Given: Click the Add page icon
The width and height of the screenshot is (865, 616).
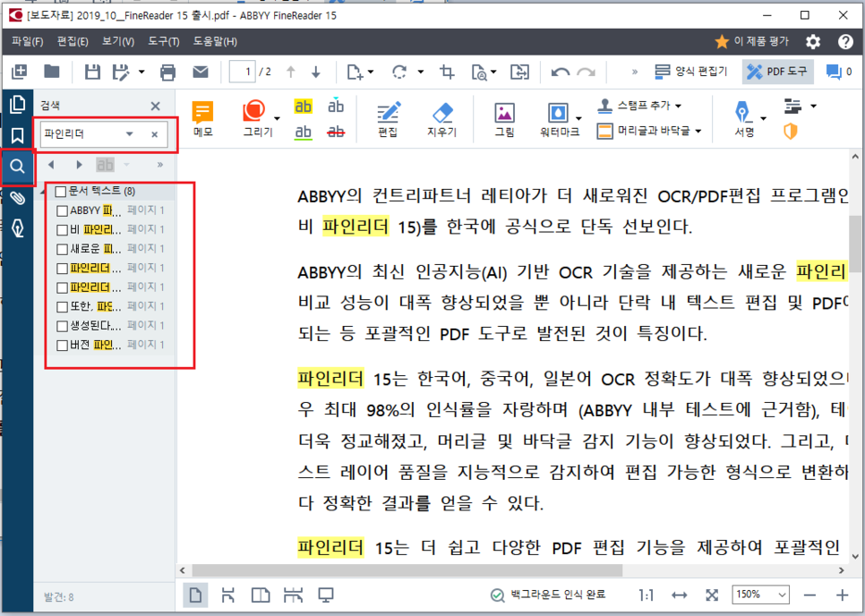Looking at the screenshot, I should coord(355,72).
